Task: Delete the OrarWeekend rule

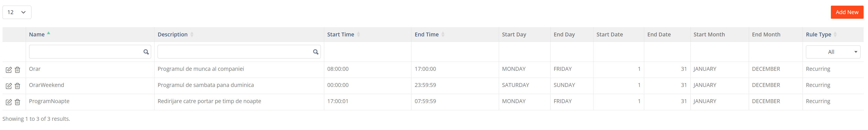Action: [x=18, y=86]
